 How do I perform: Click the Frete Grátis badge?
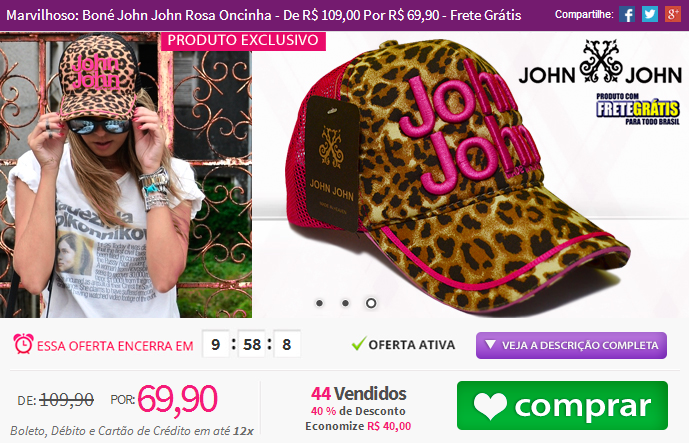pyautogui.click(x=638, y=109)
